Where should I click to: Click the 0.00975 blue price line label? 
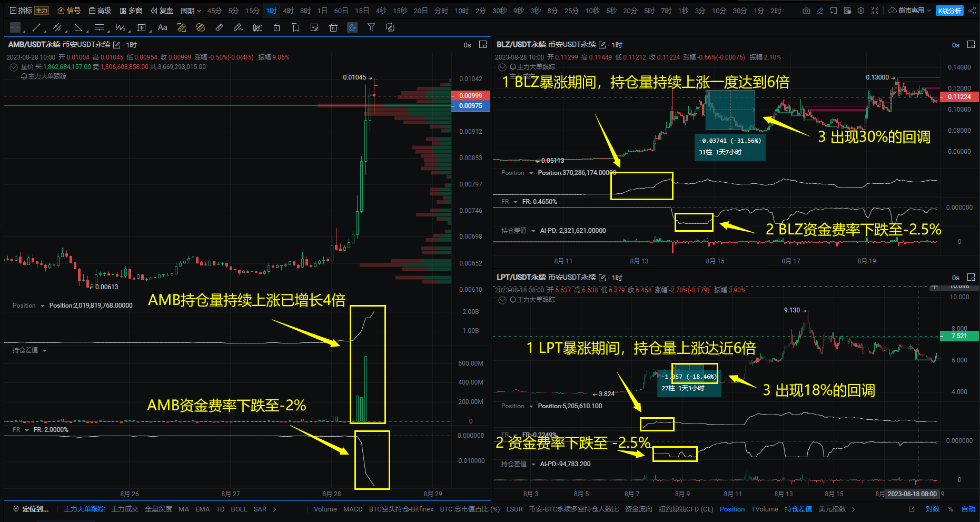pos(471,106)
